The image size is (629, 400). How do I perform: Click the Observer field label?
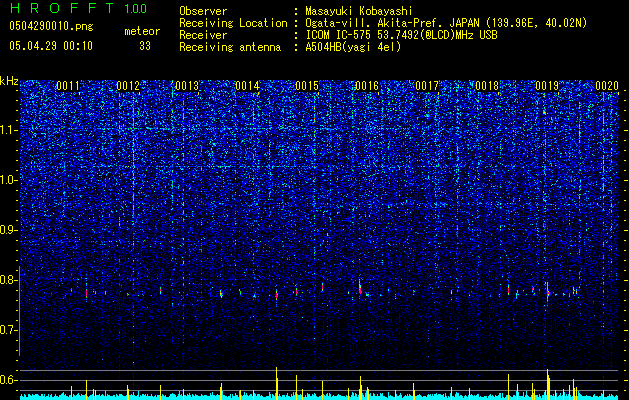tap(203, 11)
